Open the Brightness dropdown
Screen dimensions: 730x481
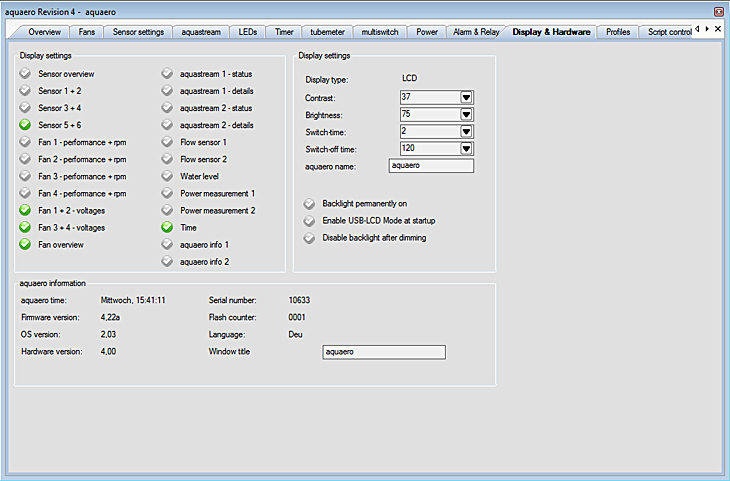tap(466, 114)
